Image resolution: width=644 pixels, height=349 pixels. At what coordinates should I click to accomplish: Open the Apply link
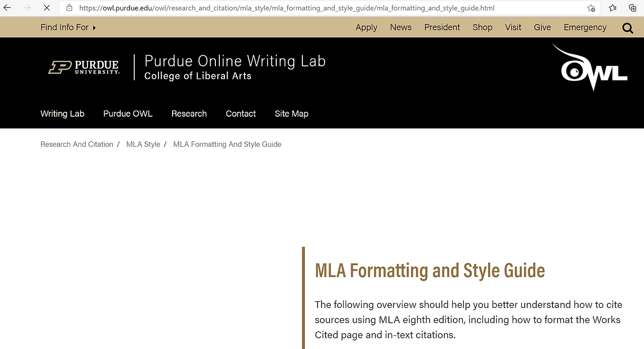pos(366,27)
